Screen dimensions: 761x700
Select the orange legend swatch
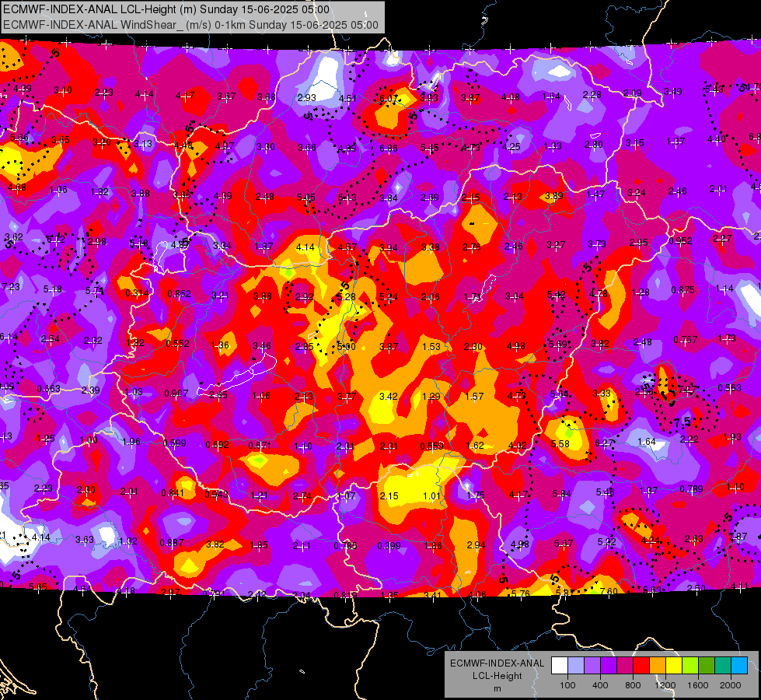658,666
